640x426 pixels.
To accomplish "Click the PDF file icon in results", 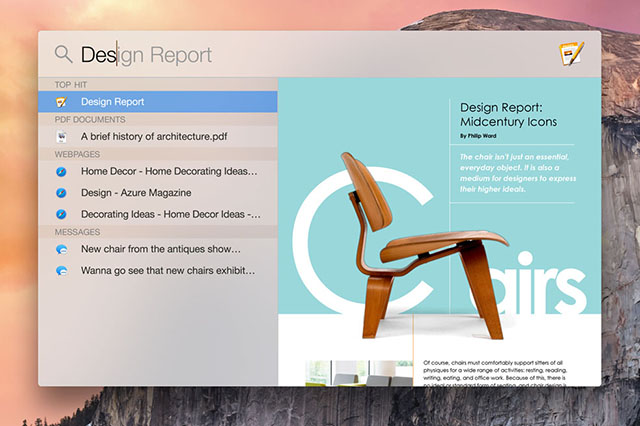I will pyautogui.click(x=62, y=137).
